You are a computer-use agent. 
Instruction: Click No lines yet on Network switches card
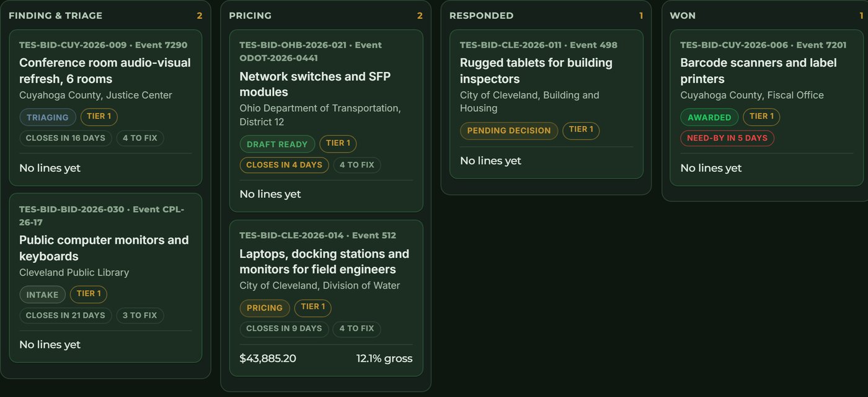tap(270, 194)
